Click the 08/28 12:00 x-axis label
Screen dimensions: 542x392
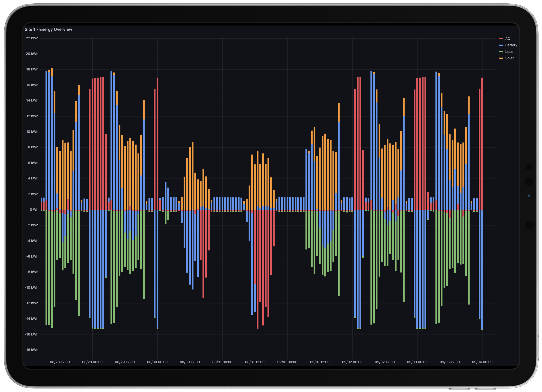pyautogui.click(x=60, y=362)
